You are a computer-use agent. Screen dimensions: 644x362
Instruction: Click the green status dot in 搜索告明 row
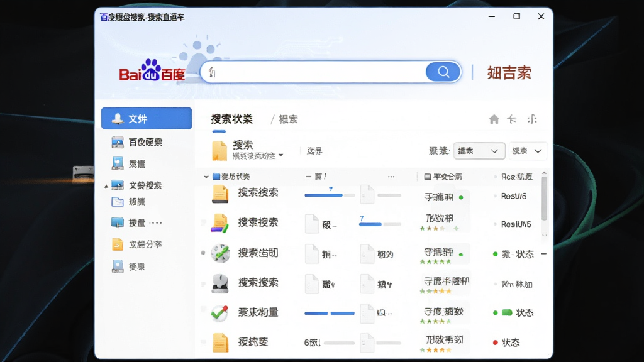tap(496, 254)
